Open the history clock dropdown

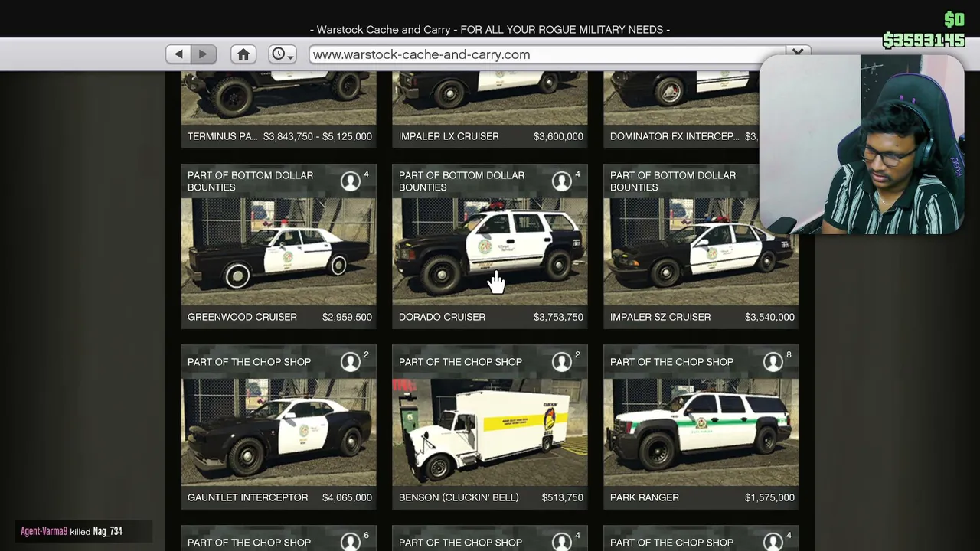282,54
